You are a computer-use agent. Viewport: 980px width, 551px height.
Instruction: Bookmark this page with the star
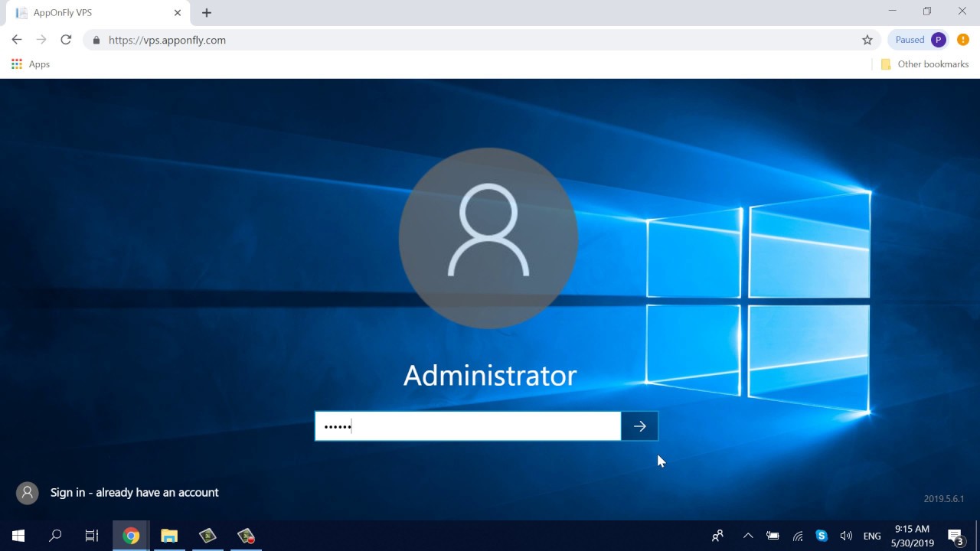(x=867, y=40)
